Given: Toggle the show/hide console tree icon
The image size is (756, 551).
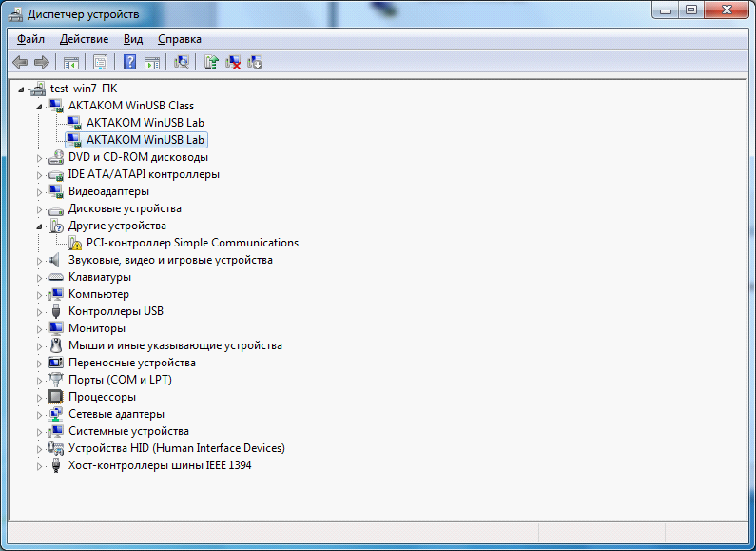Looking at the screenshot, I should pos(71,62).
